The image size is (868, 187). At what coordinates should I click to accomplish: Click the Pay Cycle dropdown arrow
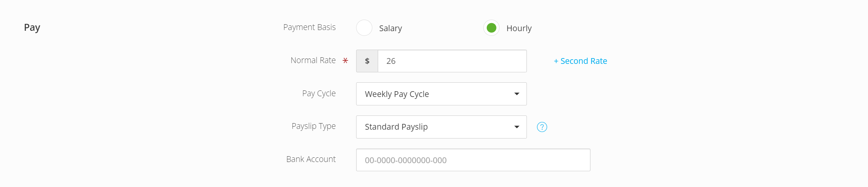click(x=517, y=94)
